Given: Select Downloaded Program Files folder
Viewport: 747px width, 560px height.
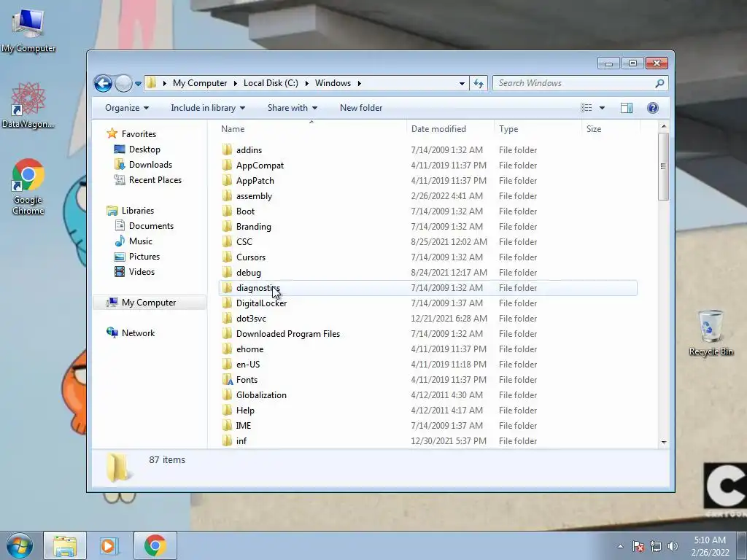Looking at the screenshot, I should click(287, 334).
